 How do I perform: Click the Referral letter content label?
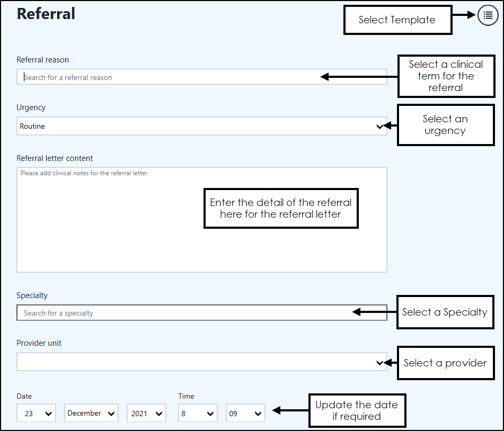tap(55, 158)
